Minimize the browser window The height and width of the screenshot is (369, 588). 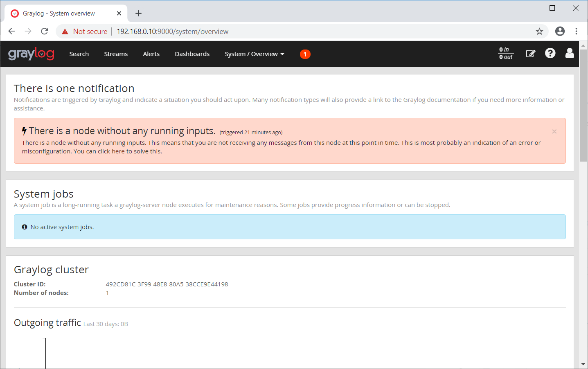point(529,8)
